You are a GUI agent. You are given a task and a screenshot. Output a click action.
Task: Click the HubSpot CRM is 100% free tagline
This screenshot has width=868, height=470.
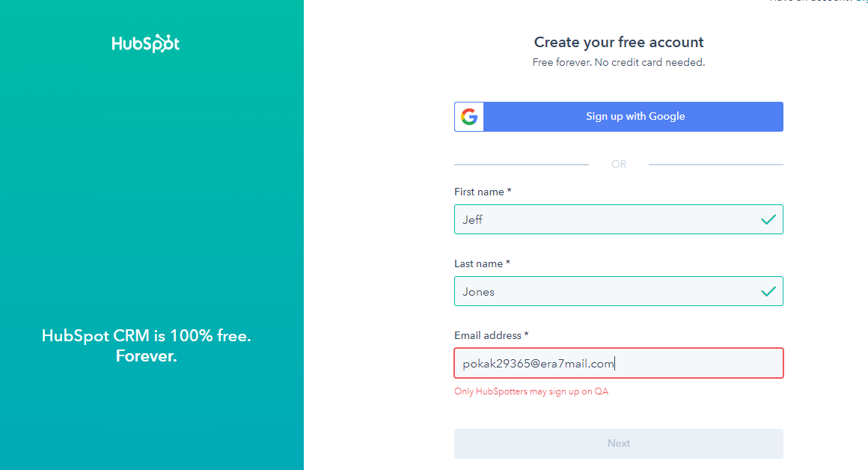coord(146,346)
